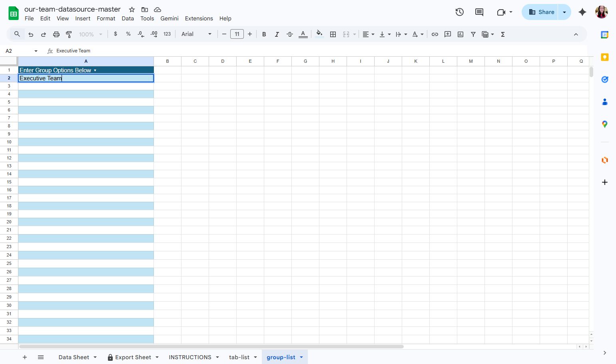
Task: Open the Gemini sparkle side panel
Action: coord(582,12)
